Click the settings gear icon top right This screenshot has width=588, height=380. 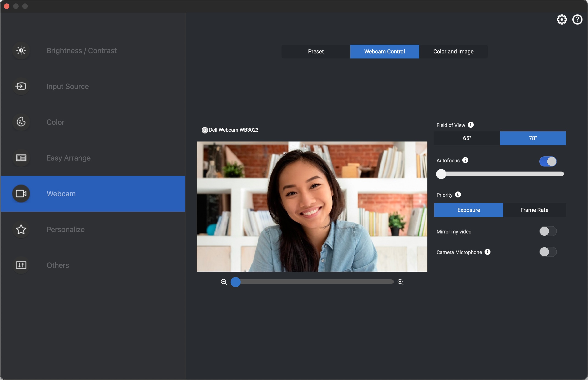pos(561,19)
